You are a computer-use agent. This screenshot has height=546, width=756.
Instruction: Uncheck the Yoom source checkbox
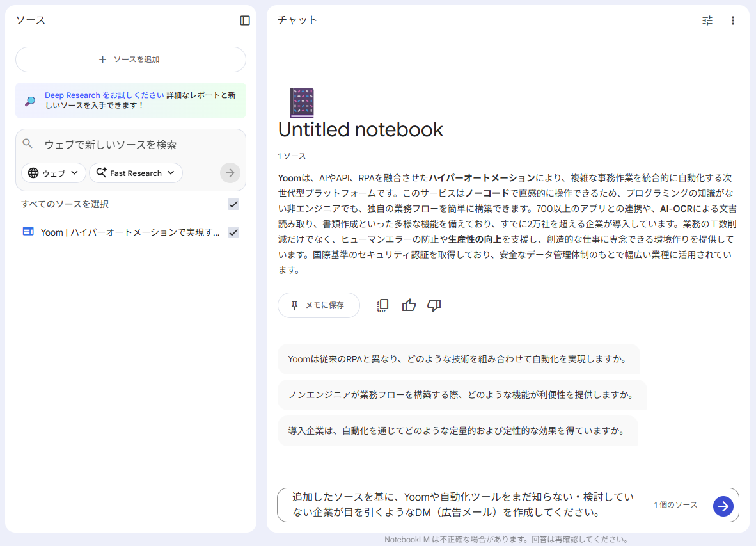point(233,232)
